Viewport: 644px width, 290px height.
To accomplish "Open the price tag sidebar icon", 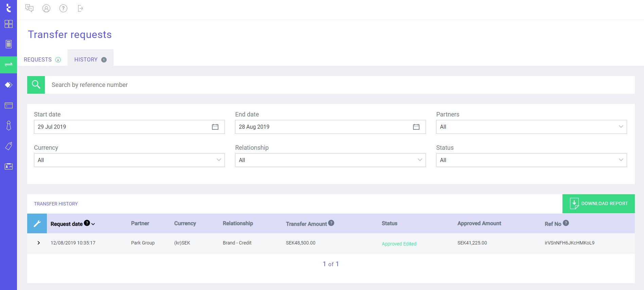I will [x=8, y=146].
